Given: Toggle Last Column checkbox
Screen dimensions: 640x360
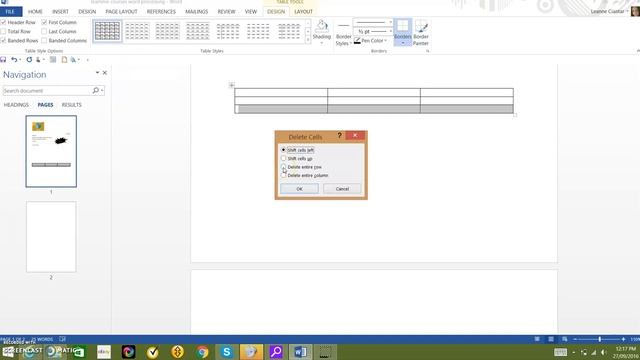Looking at the screenshot, I should 44,31.
